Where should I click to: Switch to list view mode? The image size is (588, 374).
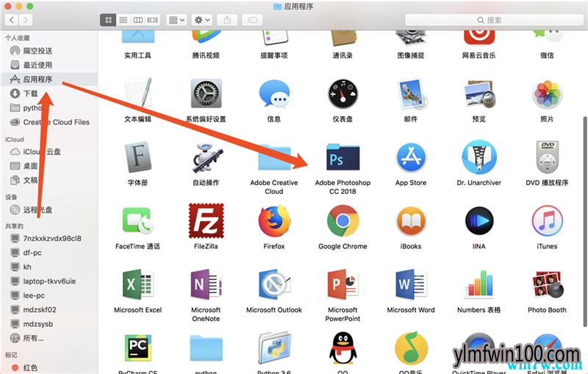point(123,20)
